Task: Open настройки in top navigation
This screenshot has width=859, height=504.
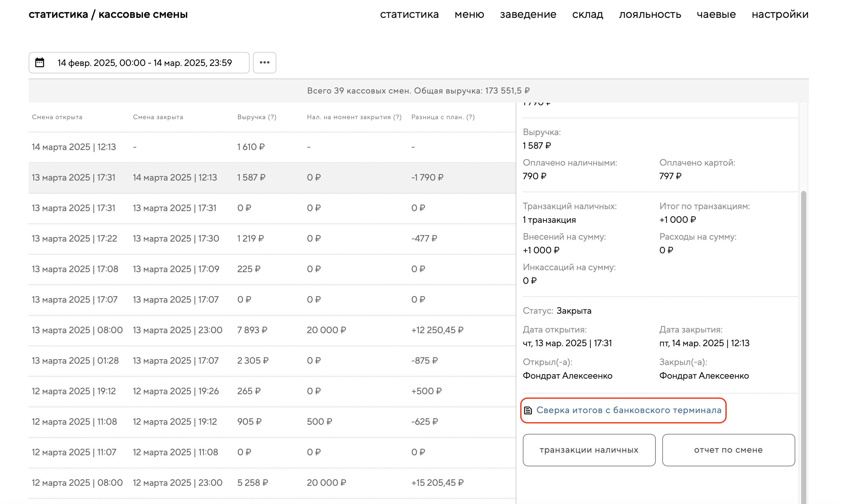Action: click(x=780, y=14)
